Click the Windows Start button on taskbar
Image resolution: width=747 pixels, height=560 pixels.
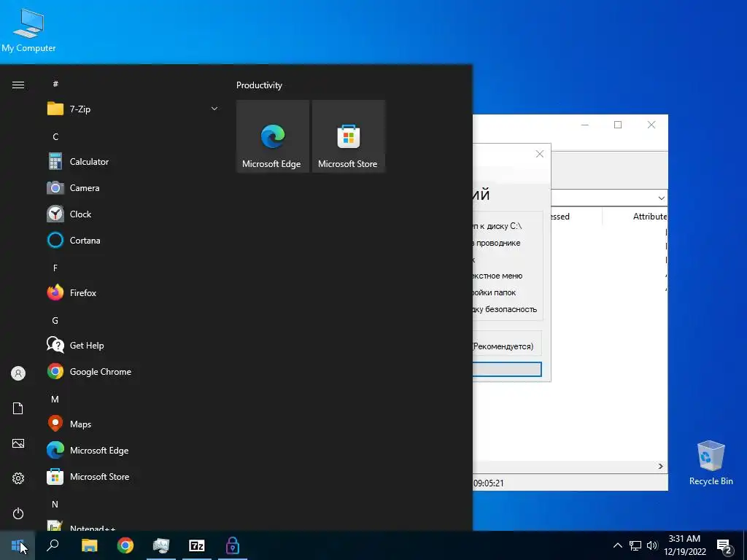click(x=18, y=545)
